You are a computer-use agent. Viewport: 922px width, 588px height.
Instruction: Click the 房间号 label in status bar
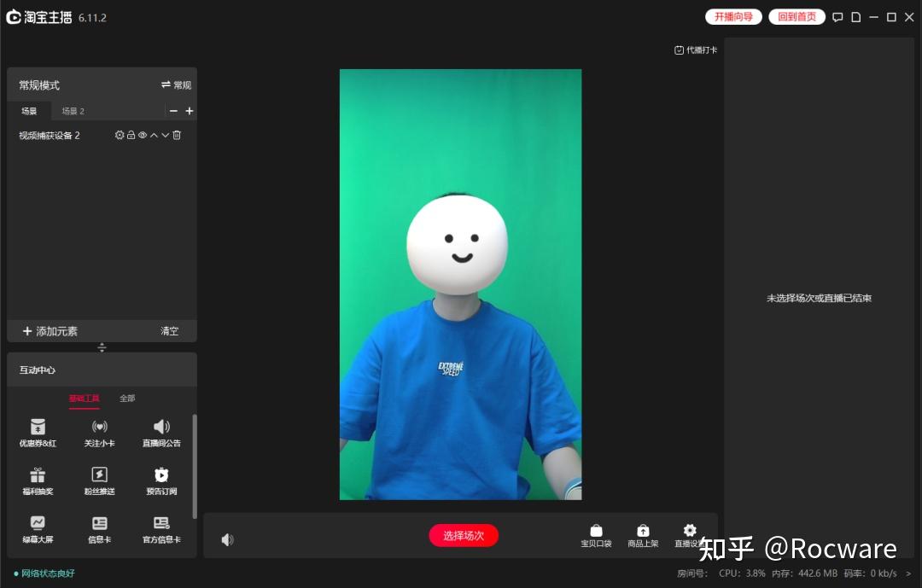point(692,573)
